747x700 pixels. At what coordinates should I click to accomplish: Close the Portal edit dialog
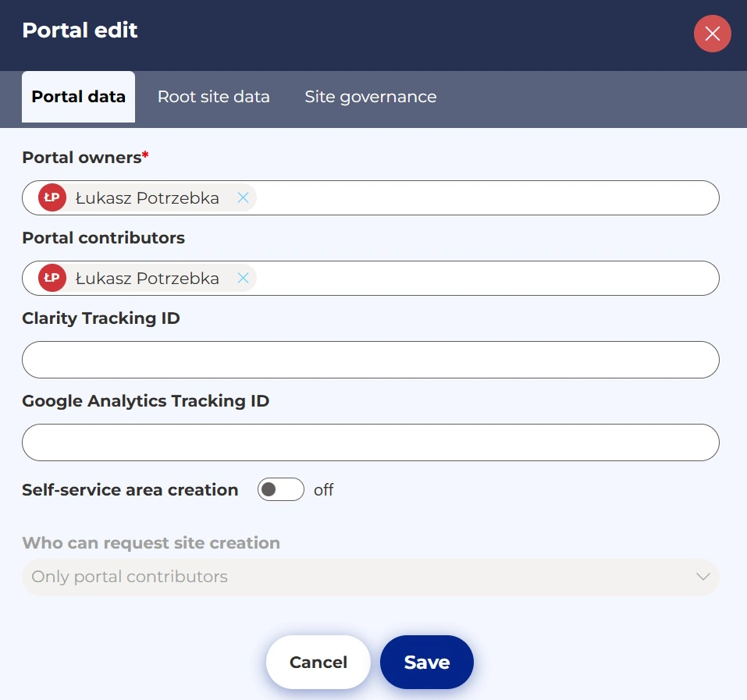712,34
